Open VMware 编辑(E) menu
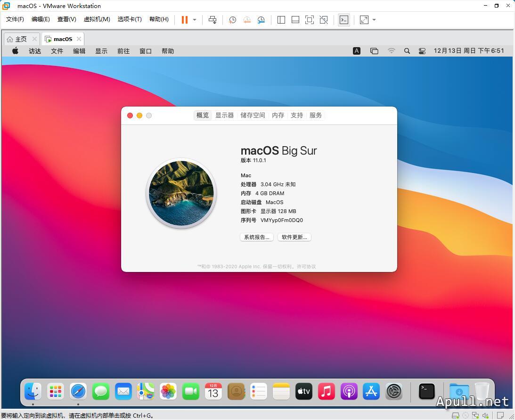The width and height of the screenshot is (515, 420). pyautogui.click(x=41, y=19)
